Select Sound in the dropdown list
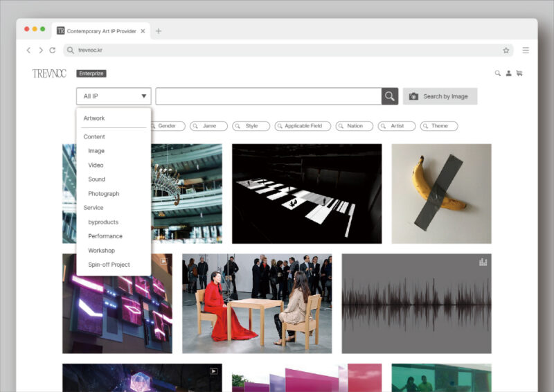554x392 pixels. click(96, 179)
